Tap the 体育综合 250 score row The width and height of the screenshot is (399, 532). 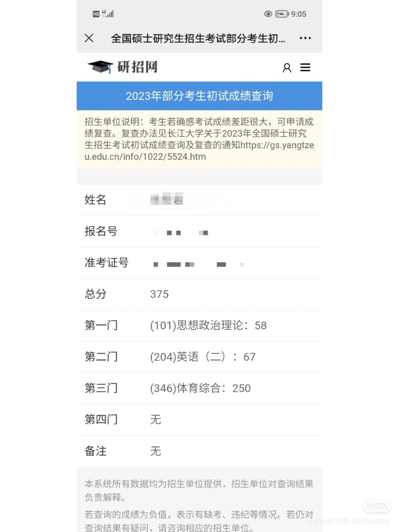[x=199, y=388]
